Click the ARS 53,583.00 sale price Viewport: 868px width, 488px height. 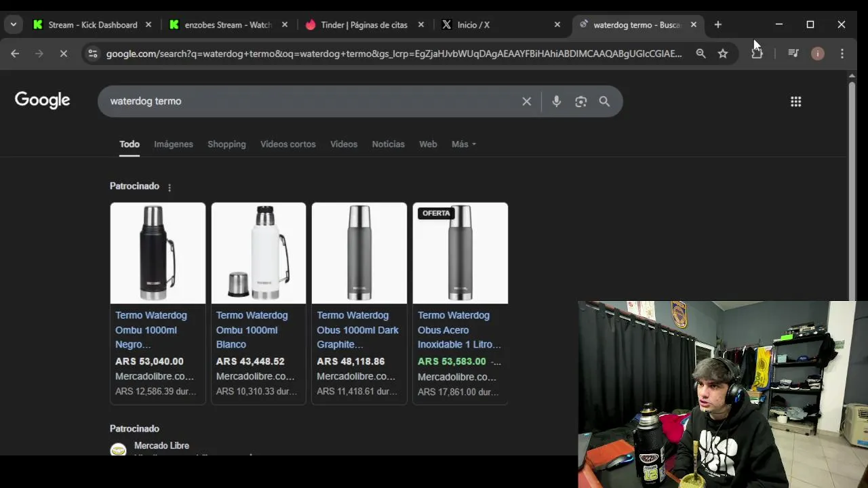pyautogui.click(x=452, y=361)
